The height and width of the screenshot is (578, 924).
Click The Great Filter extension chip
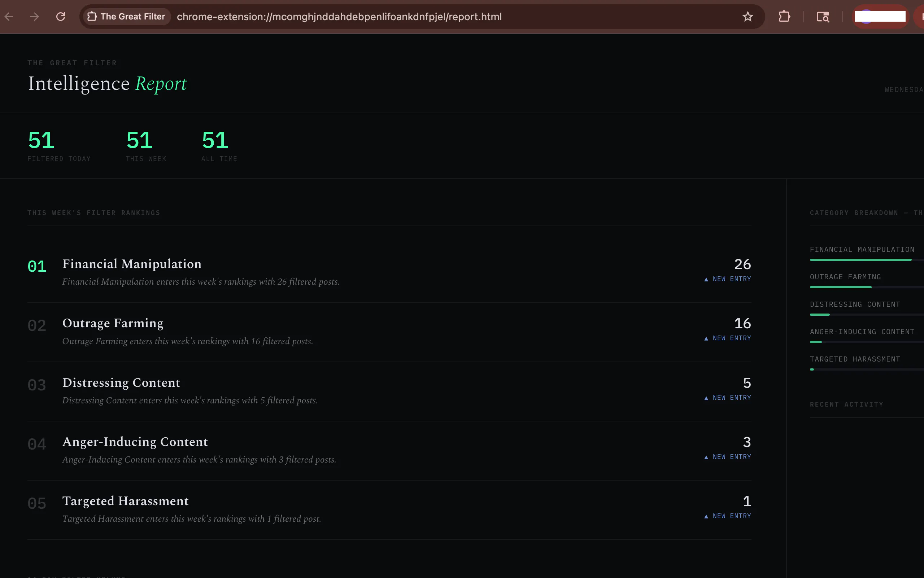click(x=127, y=17)
